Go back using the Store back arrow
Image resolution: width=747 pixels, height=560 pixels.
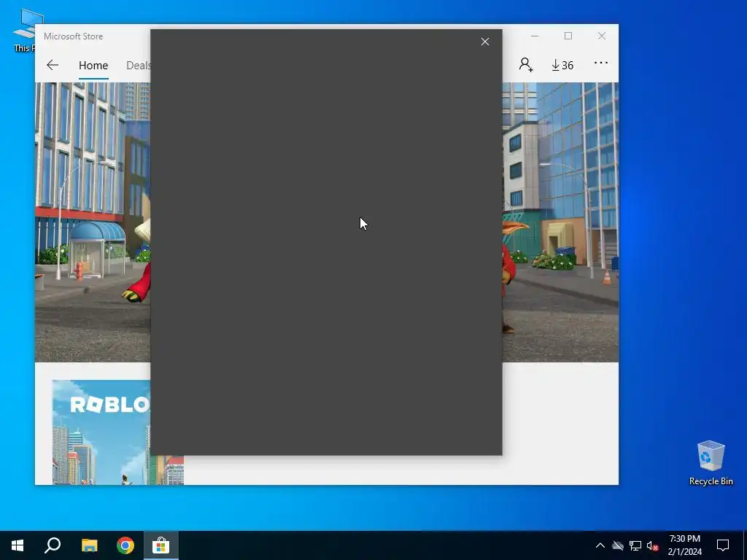pyautogui.click(x=53, y=65)
